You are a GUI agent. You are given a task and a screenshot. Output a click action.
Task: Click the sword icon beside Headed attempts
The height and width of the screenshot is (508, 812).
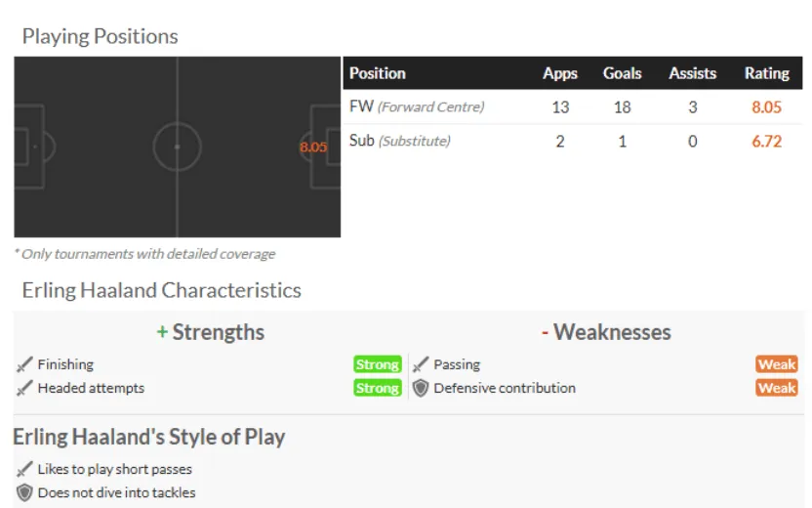24,388
